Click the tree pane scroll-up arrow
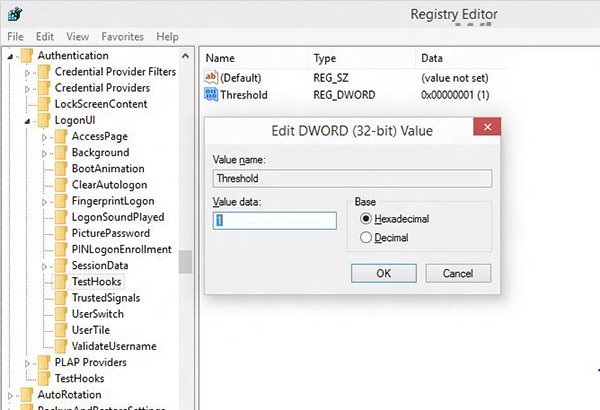 186,56
